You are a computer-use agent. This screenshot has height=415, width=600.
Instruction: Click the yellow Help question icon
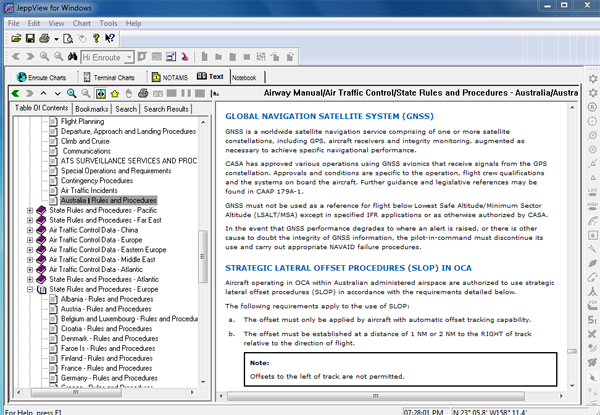[x=96, y=38]
